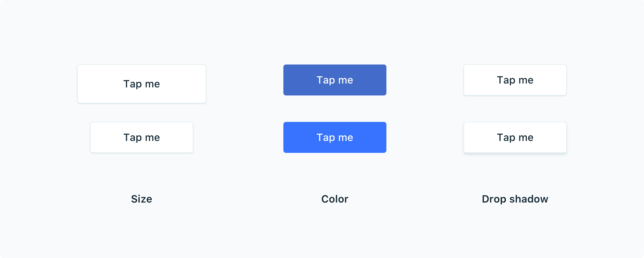Select the Size caption label
The image size is (644, 258).
(x=142, y=199)
